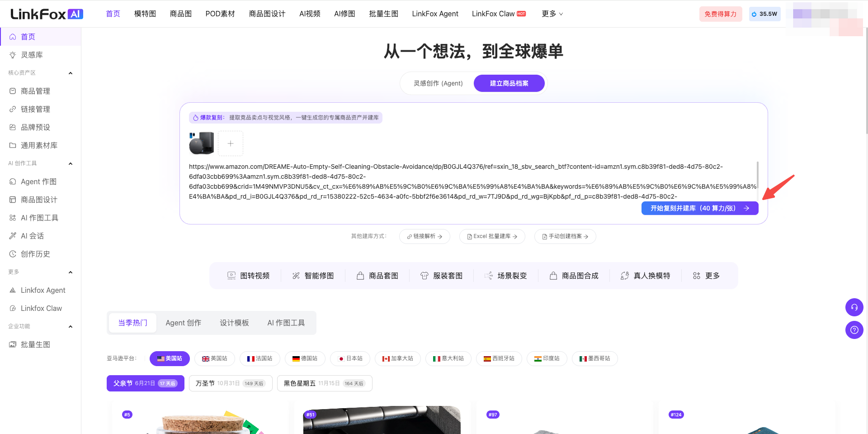Screen dimensions: 868x434
Task: Open 手动创建档案 option
Action: pos(565,236)
